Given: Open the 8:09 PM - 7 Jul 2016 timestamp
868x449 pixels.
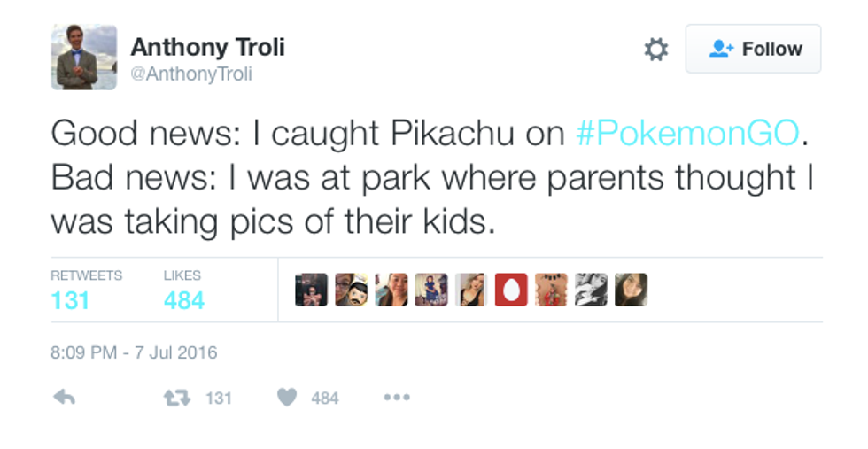Looking at the screenshot, I should pos(134,352).
